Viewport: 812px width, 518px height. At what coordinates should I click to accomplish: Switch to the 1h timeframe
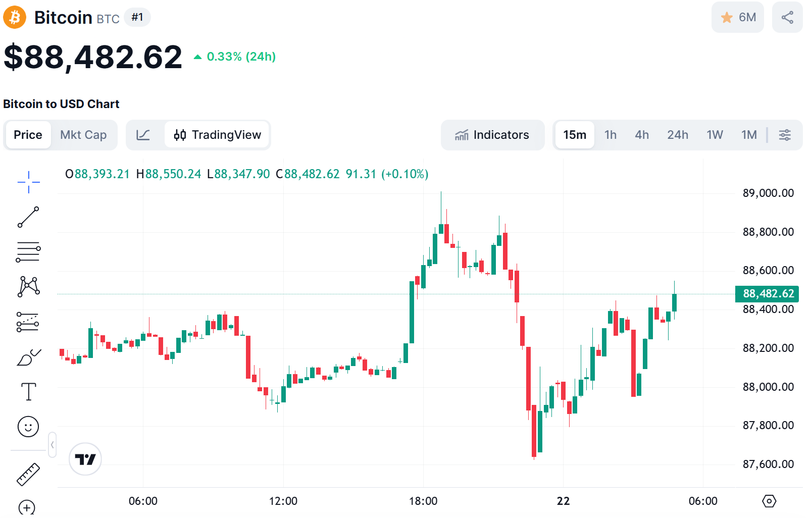tap(610, 135)
